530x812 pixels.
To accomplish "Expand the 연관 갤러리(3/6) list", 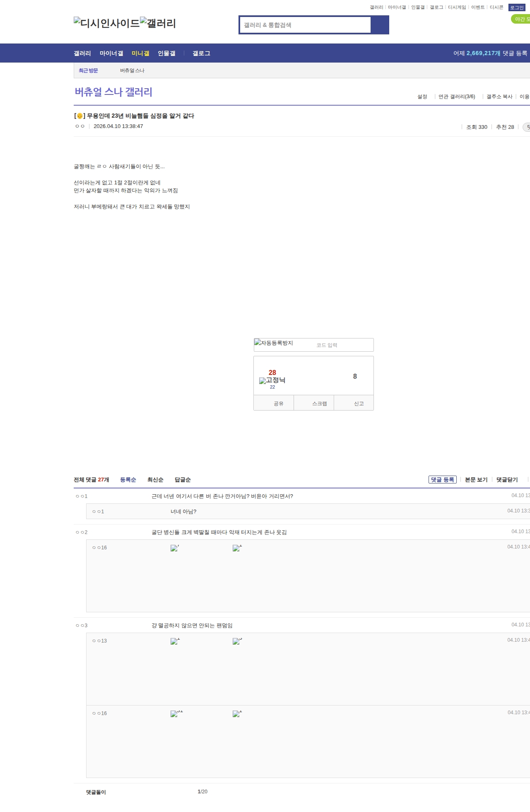I will [x=457, y=97].
